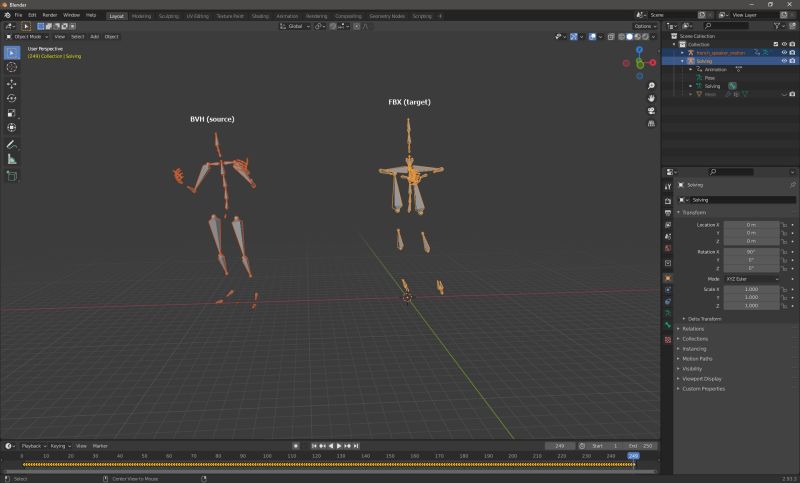Click play animation forward button

[x=339, y=446]
